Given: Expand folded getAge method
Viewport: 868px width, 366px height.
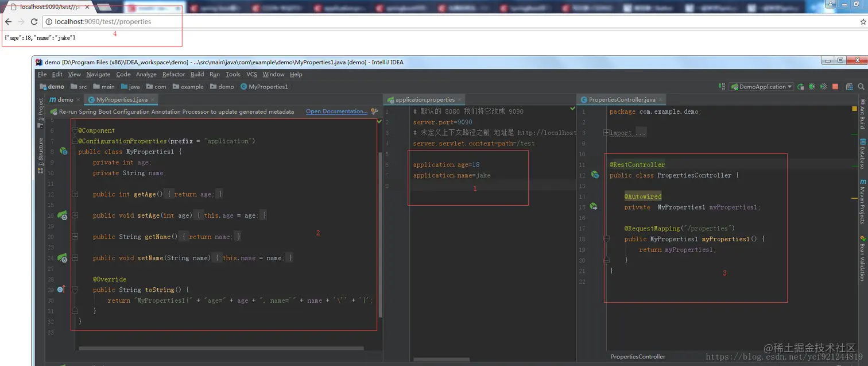Looking at the screenshot, I should [x=75, y=194].
